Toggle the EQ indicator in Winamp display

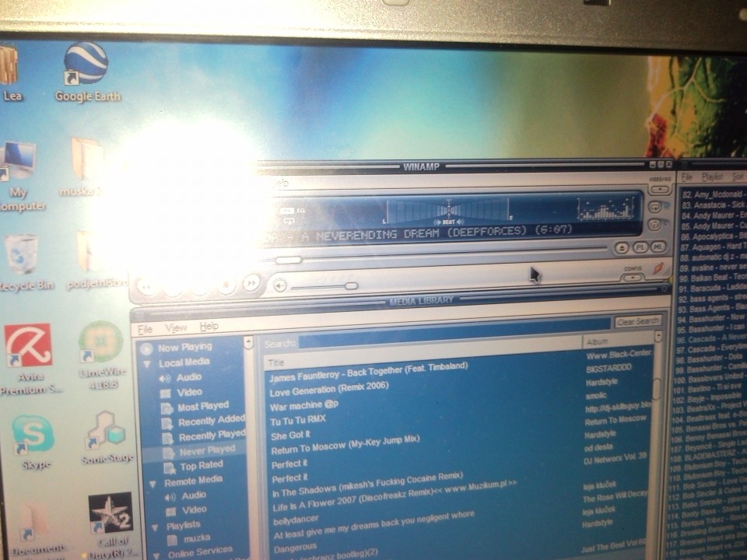click(301, 211)
